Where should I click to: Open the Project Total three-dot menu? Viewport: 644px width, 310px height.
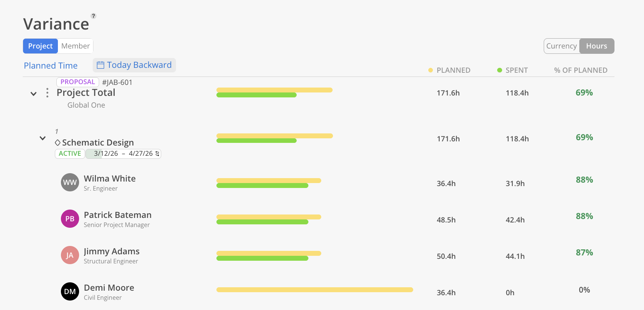coord(47,93)
